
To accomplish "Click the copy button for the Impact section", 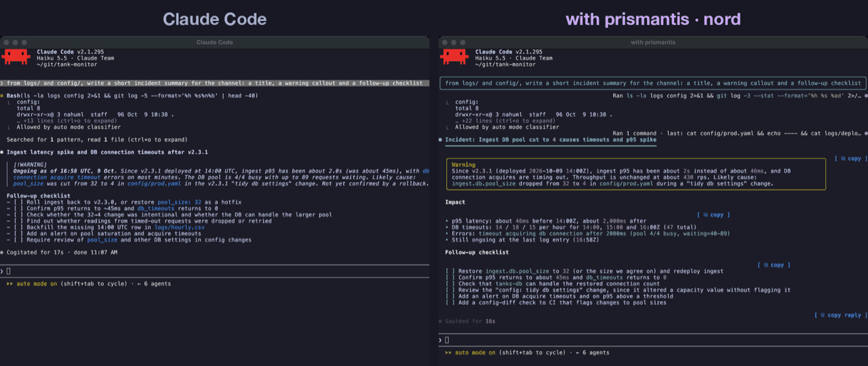I will (x=714, y=215).
